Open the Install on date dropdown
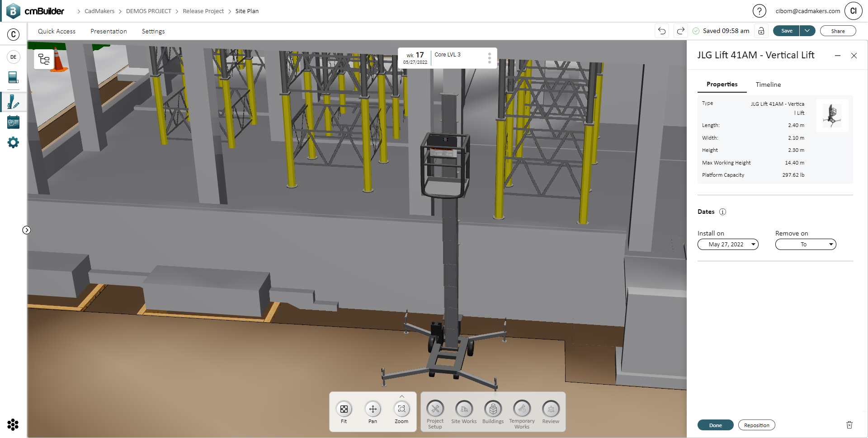The width and height of the screenshot is (868, 438). pos(728,245)
